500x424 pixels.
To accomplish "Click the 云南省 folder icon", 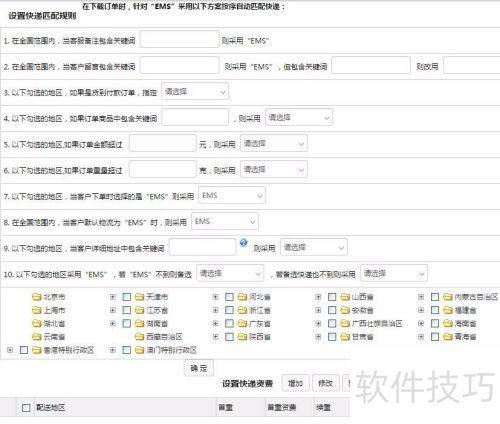I will point(37,337).
